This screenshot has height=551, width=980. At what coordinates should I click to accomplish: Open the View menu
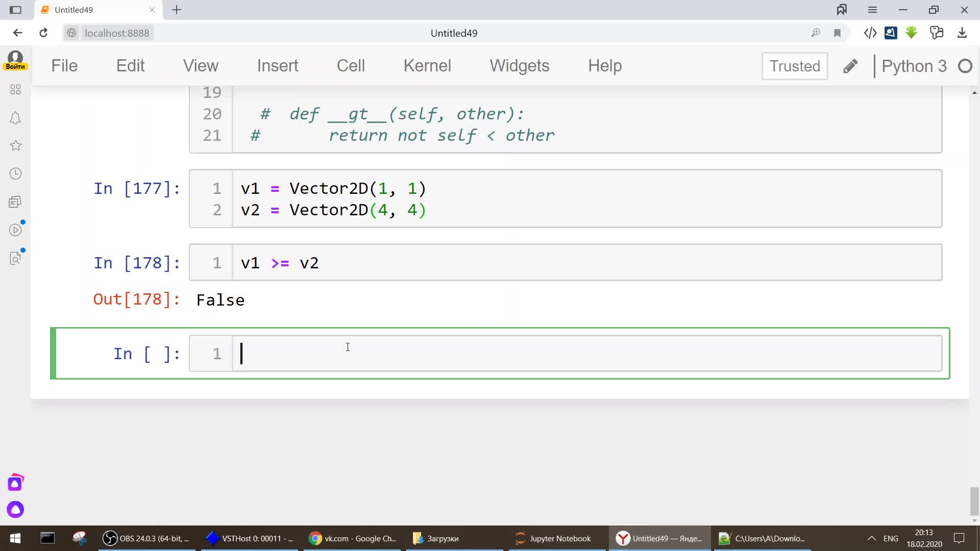(201, 66)
